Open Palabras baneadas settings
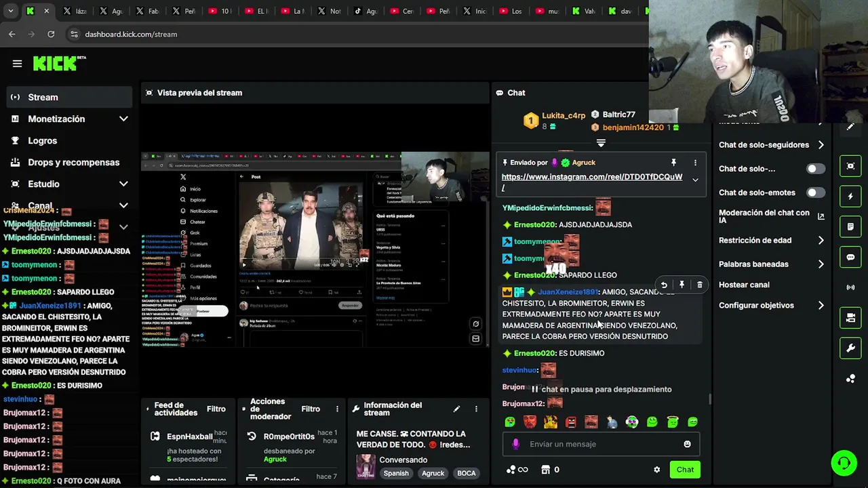This screenshot has height=488, width=868. coord(771,264)
